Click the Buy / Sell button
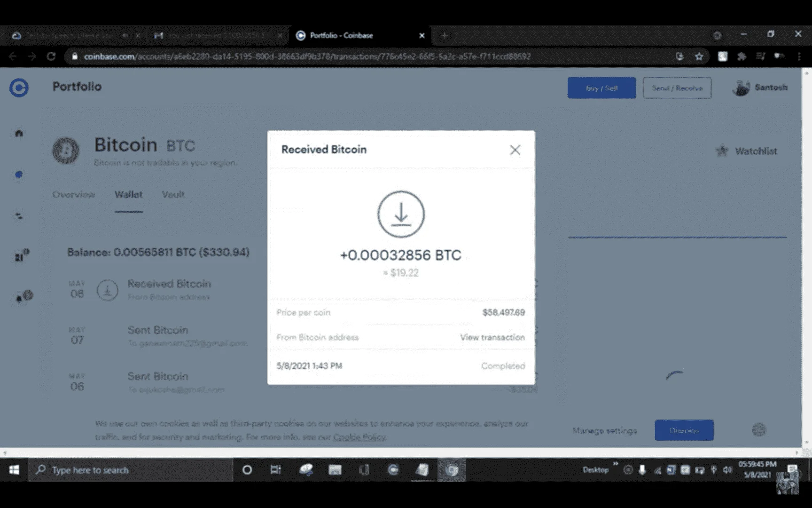The height and width of the screenshot is (508, 812). (x=601, y=88)
